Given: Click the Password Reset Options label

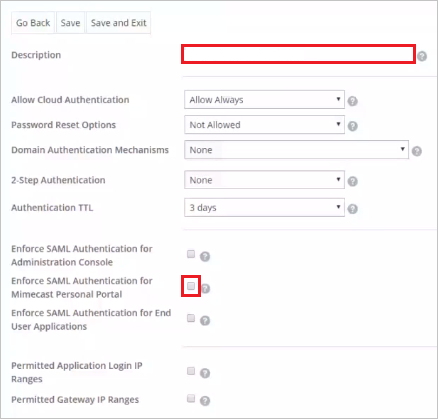Looking at the screenshot, I should point(64,125).
